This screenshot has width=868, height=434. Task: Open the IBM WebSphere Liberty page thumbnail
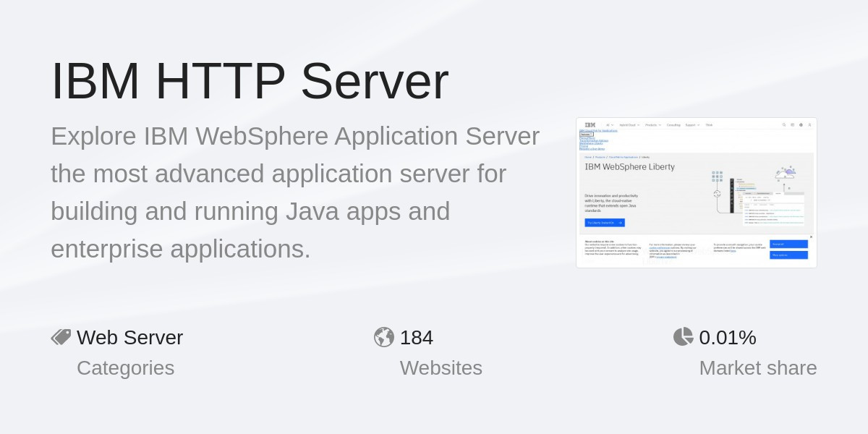pos(696,193)
